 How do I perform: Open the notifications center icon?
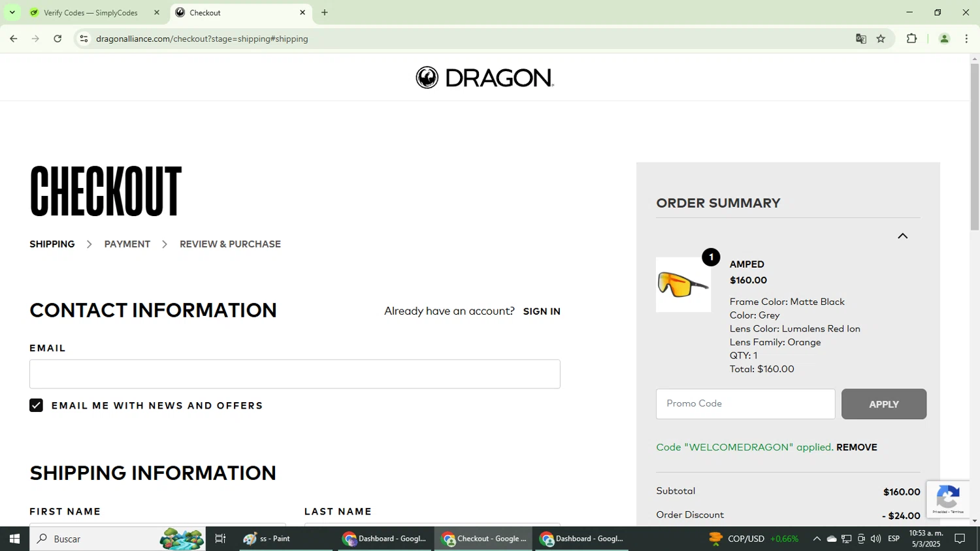point(960,539)
